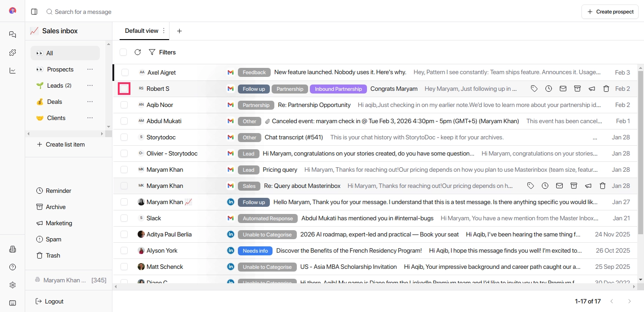Check the Axel Aigret row checkbox

124,72
